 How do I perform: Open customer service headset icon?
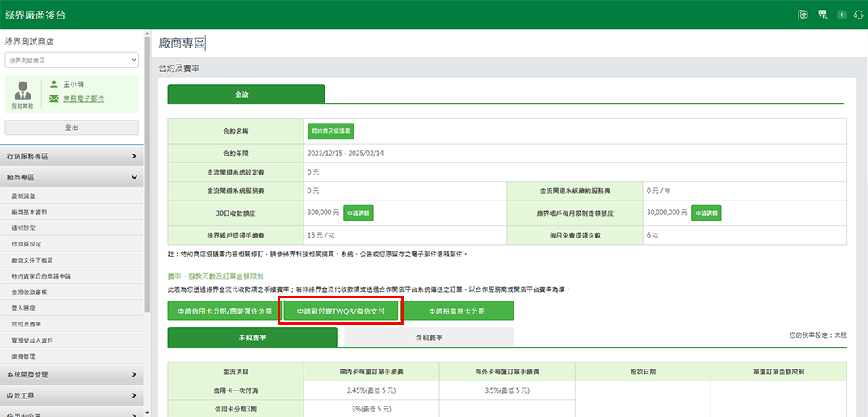click(x=859, y=15)
